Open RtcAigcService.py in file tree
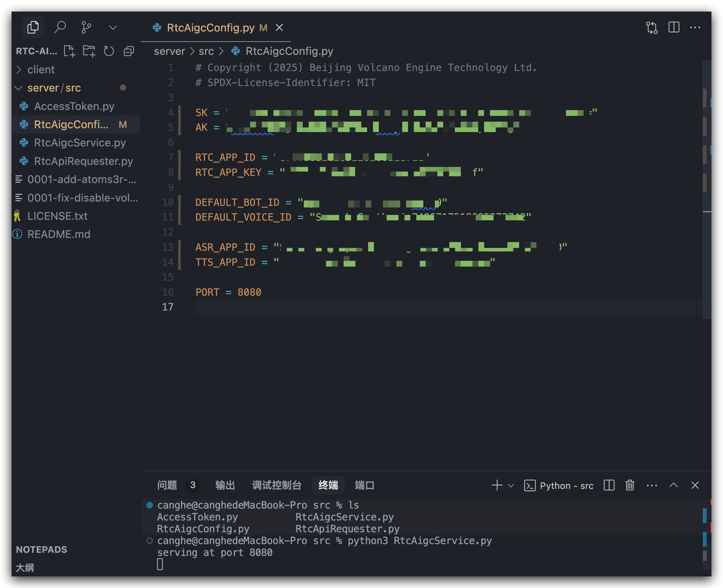This screenshot has width=723, height=588. click(80, 143)
